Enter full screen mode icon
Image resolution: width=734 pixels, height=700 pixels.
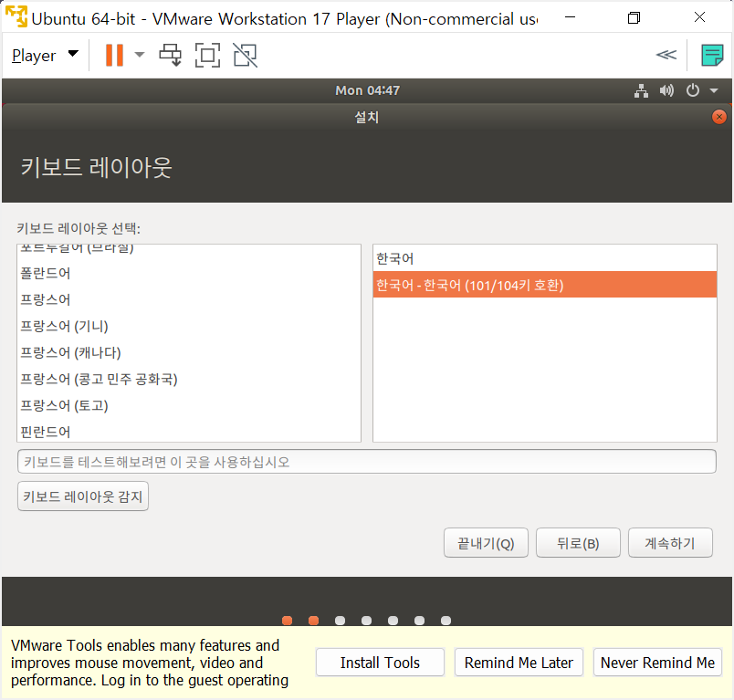[207, 55]
